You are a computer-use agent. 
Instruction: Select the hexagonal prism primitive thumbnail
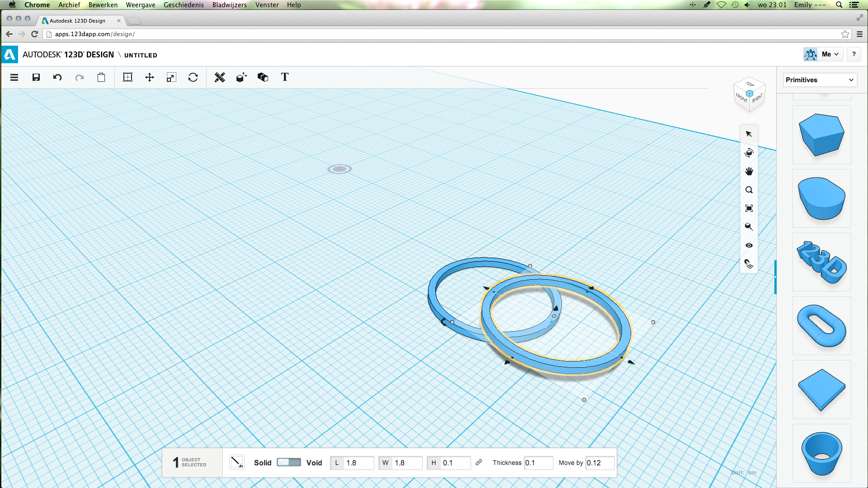(821, 135)
